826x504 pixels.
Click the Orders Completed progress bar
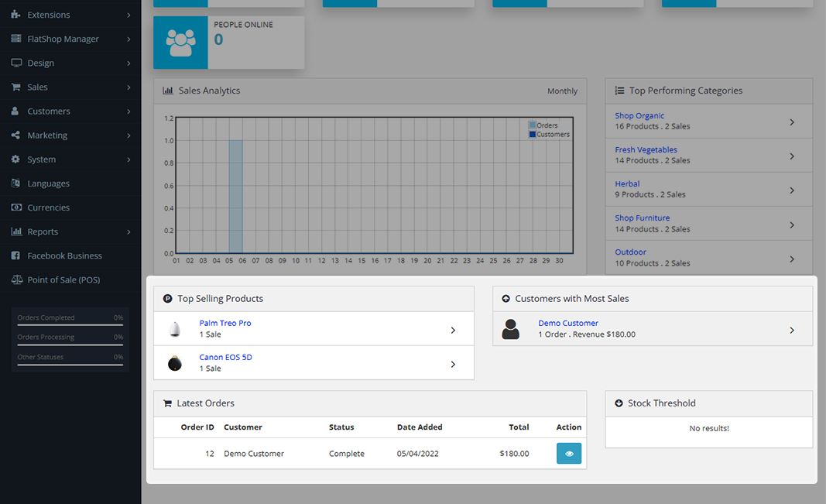click(70, 325)
